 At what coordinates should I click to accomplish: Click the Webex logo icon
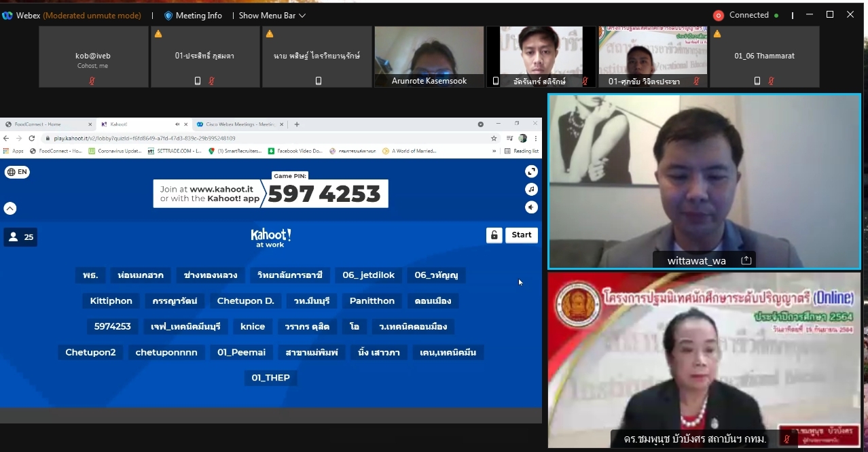[7, 15]
